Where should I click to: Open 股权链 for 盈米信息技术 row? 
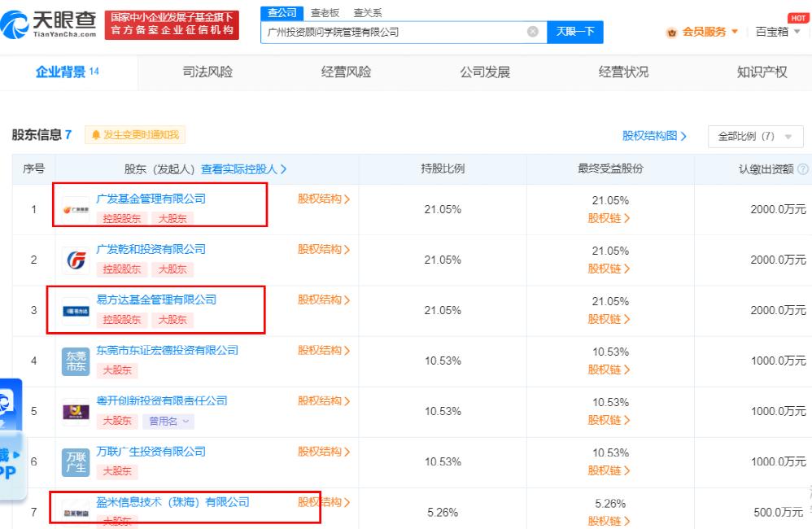coord(609,521)
